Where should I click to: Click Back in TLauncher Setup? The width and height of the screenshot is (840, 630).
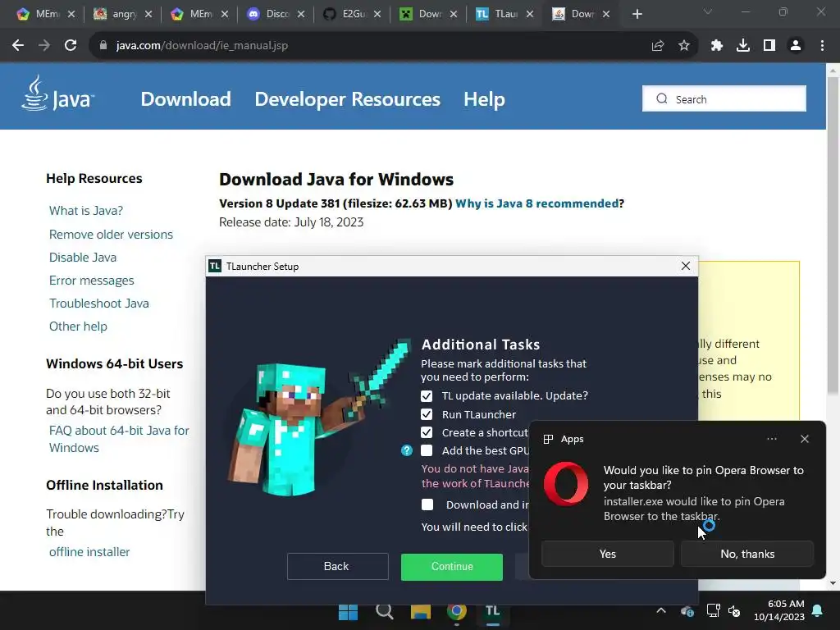click(337, 567)
